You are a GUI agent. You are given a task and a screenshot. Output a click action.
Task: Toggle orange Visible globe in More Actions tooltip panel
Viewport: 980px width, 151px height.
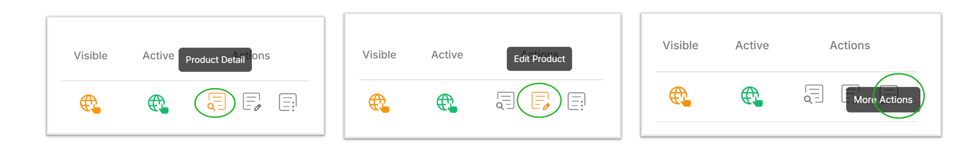680,96
